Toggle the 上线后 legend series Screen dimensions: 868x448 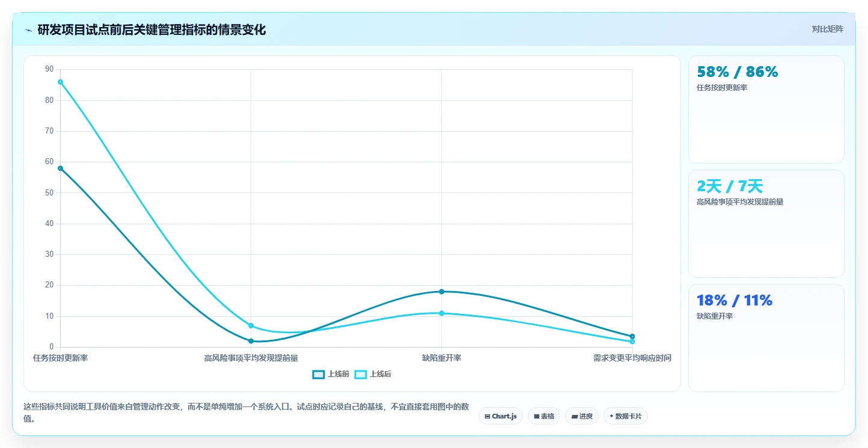373,374
